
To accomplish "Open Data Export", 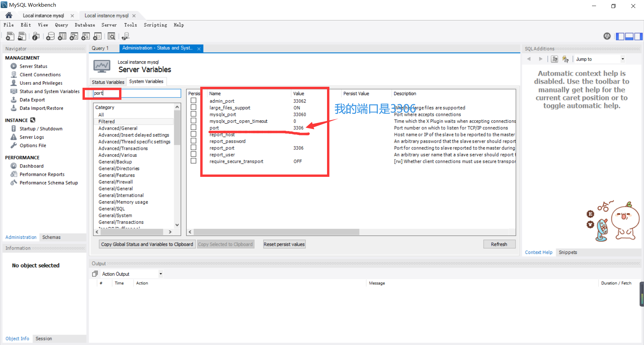I will pyautogui.click(x=32, y=100).
